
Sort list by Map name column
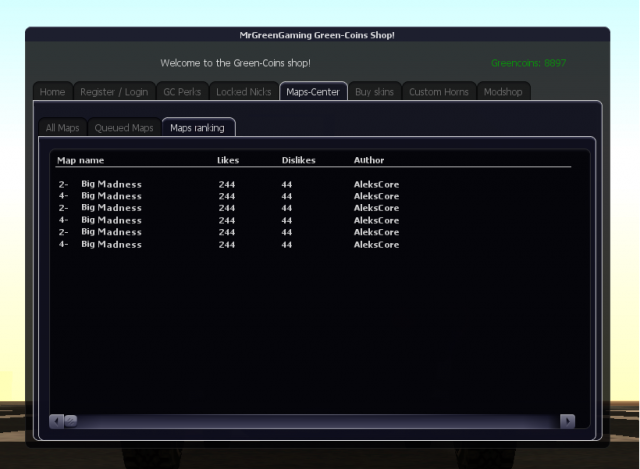click(81, 160)
